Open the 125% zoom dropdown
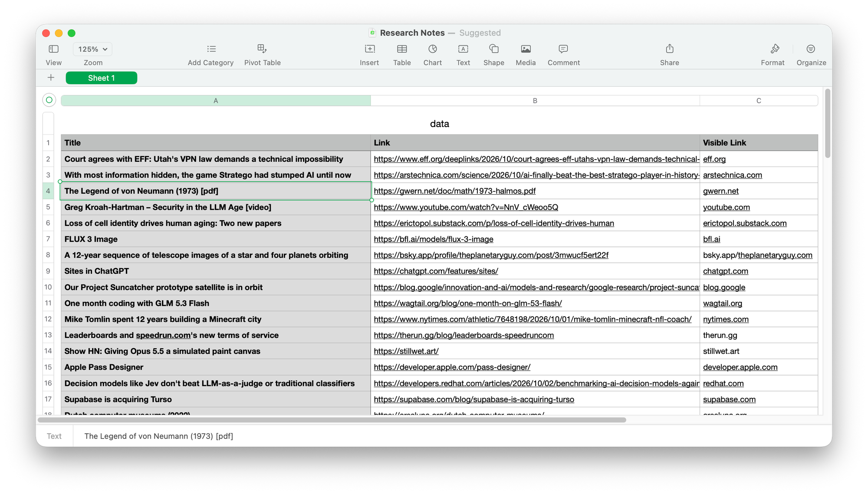Screen dimensions: 868x494 (92, 49)
